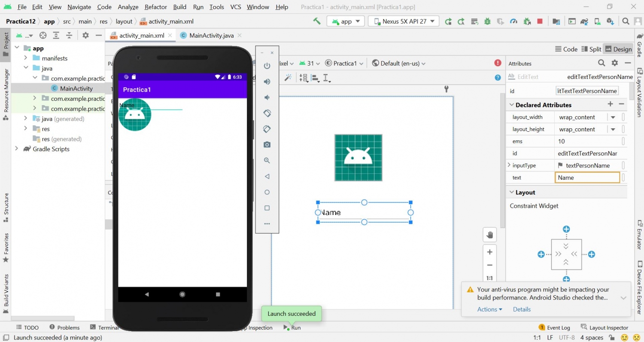
Task: Click the Search Everywhere magnifier icon
Action: (626, 21)
